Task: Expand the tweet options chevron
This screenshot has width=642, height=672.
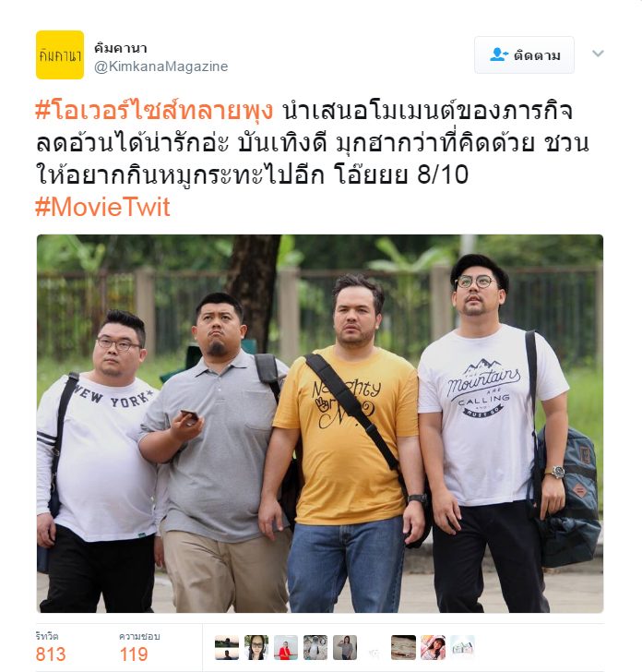Action: click(x=598, y=54)
